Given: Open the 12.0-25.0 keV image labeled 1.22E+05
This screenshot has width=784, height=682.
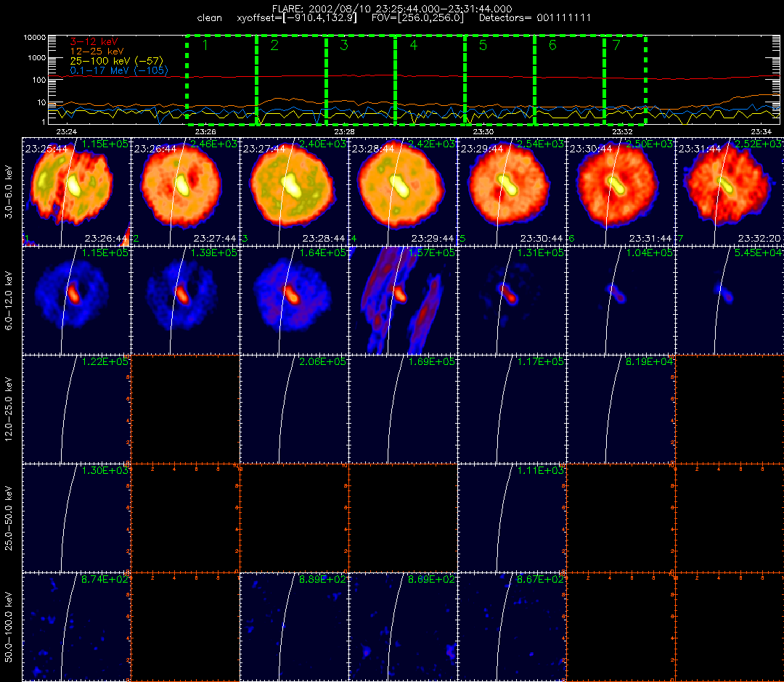Looking at the screenshot, I should (76, 410).
